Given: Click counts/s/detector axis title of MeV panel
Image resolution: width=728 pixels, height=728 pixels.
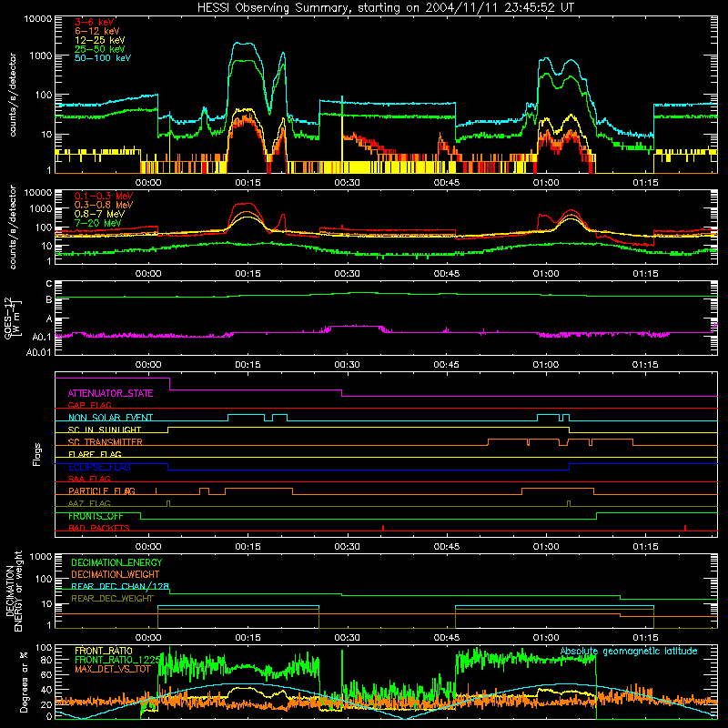Looking at the screenshot, I should coord(13,227).
